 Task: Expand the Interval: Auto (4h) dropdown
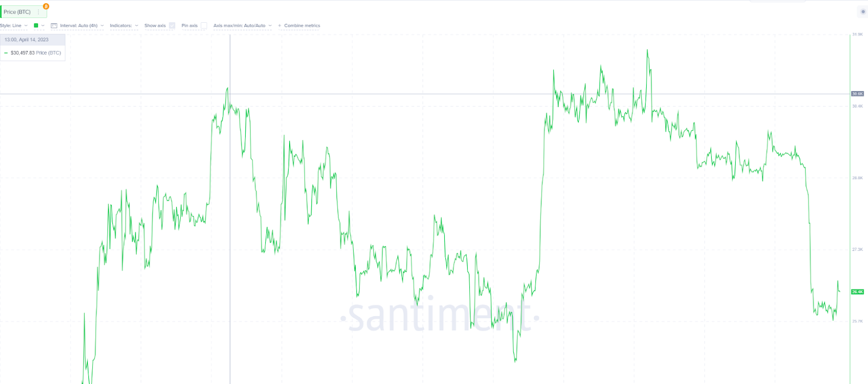[x=82, y=26]
